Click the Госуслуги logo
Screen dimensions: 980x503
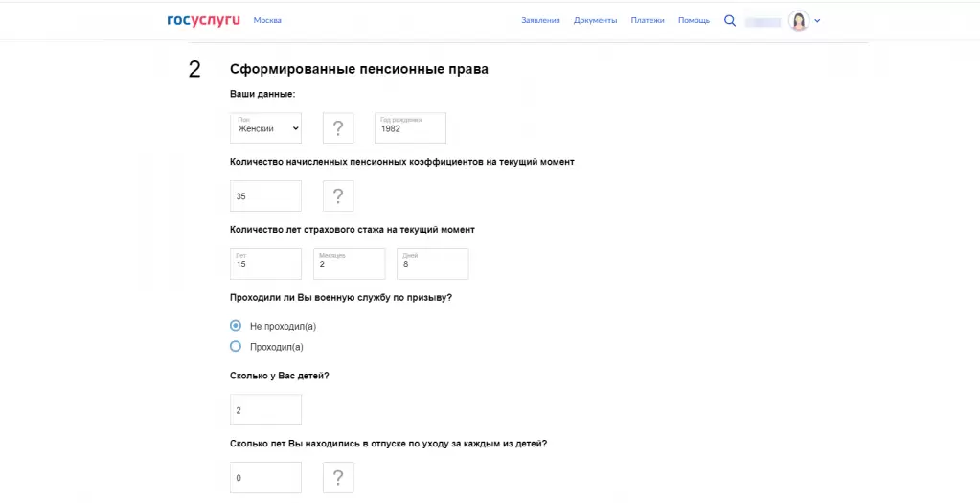202,20
